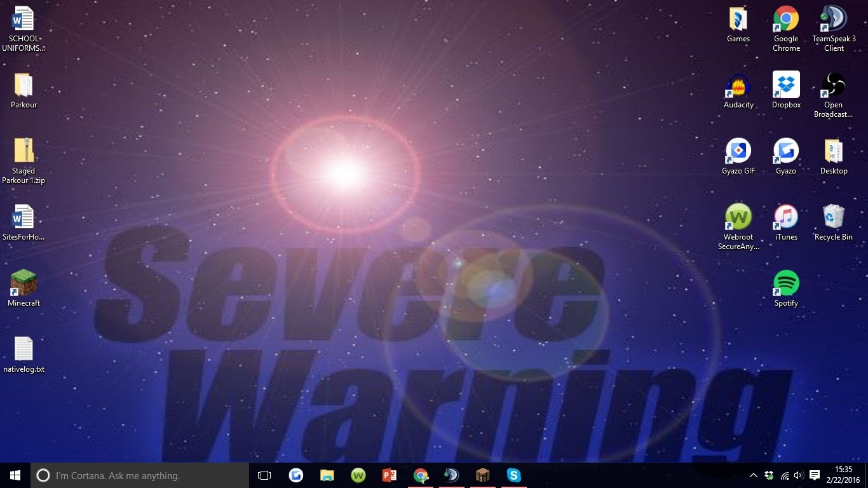Open the SCHOOL UNIFORMS Word document
The width and height of the screenshot is (868, 488).
point(24,29)
